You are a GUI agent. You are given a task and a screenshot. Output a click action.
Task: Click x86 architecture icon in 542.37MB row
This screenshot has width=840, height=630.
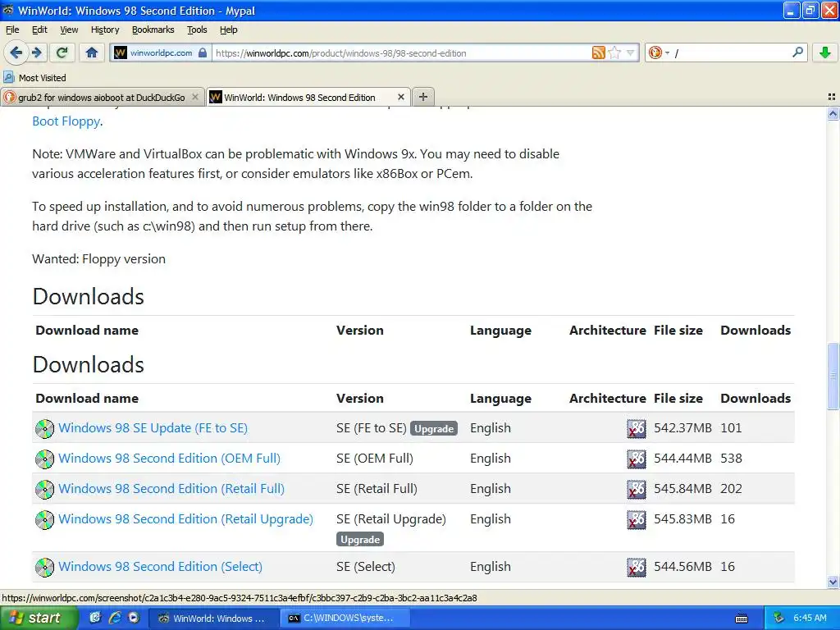click(x=637, y=428)
